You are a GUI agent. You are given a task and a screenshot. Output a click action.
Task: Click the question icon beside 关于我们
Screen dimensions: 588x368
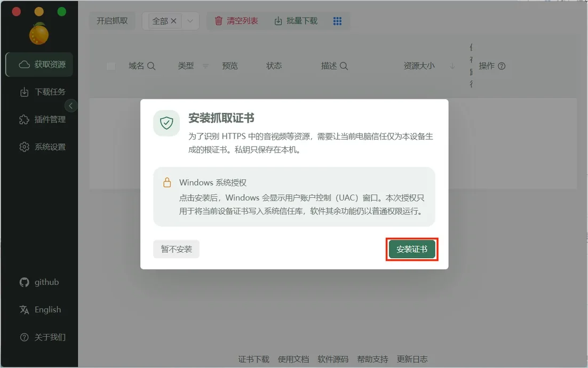[24, 337]
